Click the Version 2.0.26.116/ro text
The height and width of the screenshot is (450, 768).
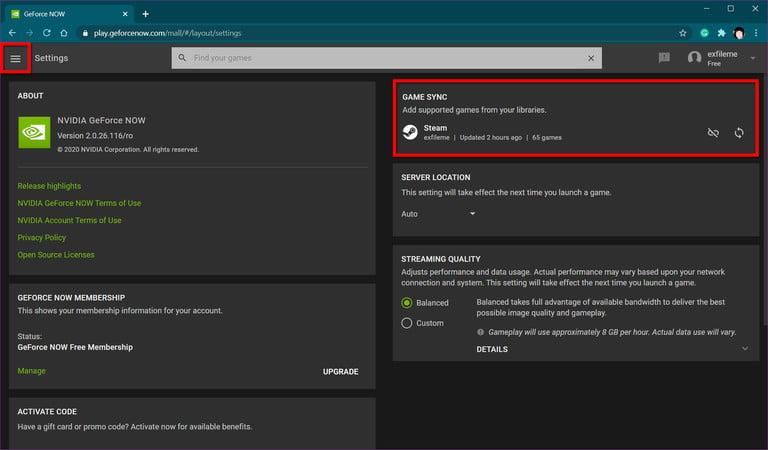[x=95, y=136]
